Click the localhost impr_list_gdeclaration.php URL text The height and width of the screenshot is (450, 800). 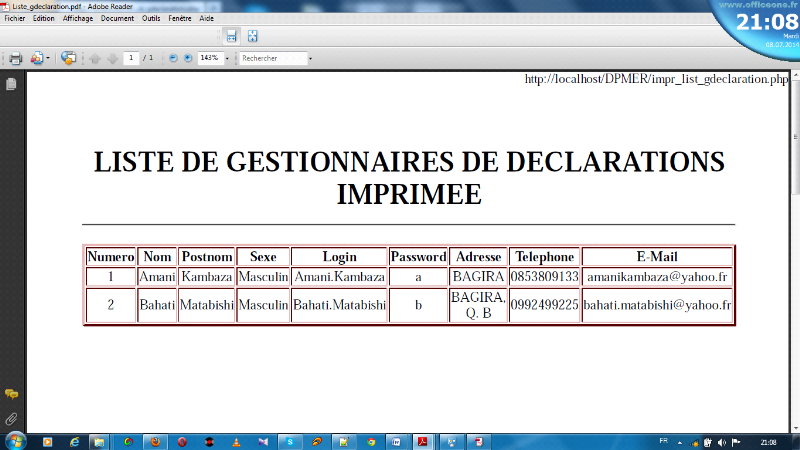click(x=657, y=79)
